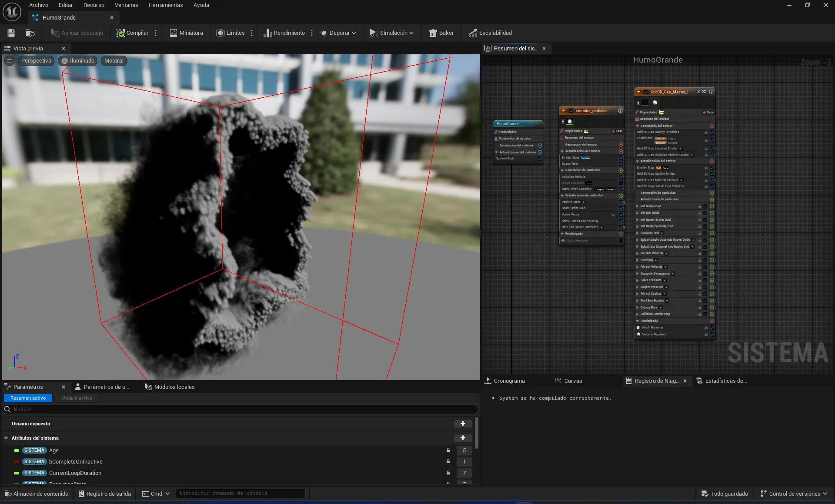Expand the Simulación dropdown
This screenshot has height=504, width=835.
pyautogui.click(x=391, y=33)
